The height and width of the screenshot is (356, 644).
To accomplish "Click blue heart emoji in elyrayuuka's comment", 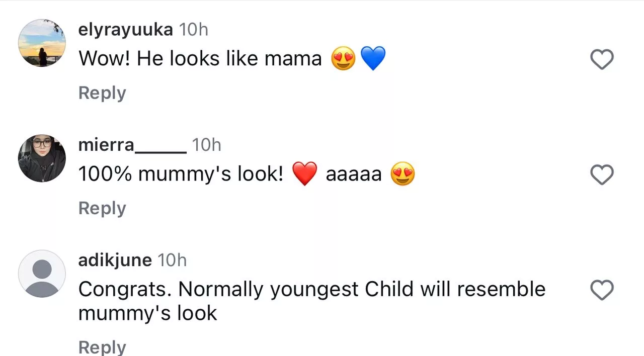I will (373, 59).
